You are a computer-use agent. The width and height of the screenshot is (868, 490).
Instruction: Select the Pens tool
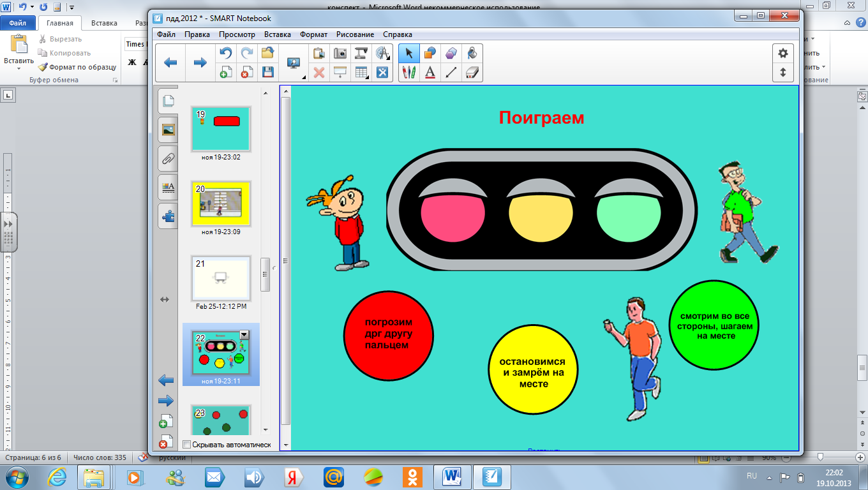click(409, 72)
